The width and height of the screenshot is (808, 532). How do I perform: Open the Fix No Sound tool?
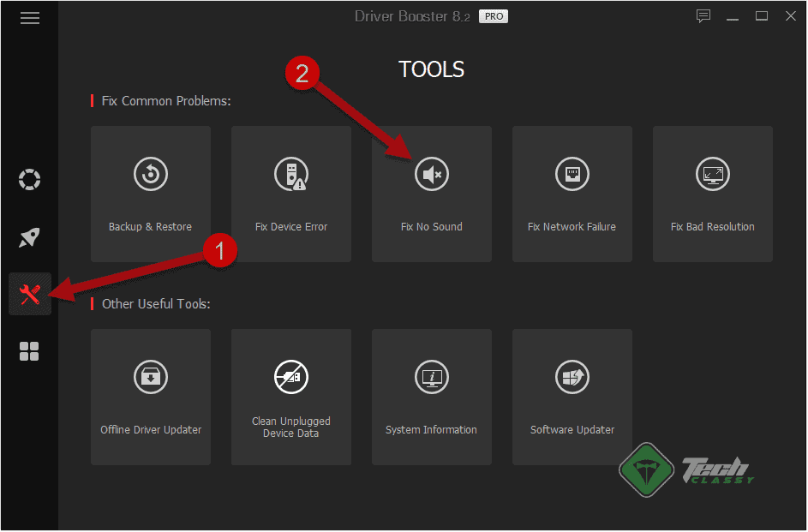coord(431,193)
